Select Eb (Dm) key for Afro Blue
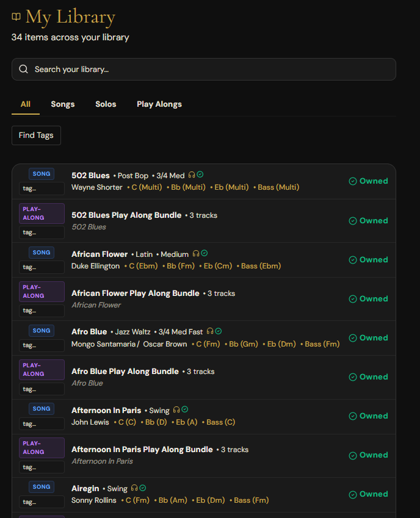Image resolution: width=420 pixels, height=518 pixels. [281, 344]
